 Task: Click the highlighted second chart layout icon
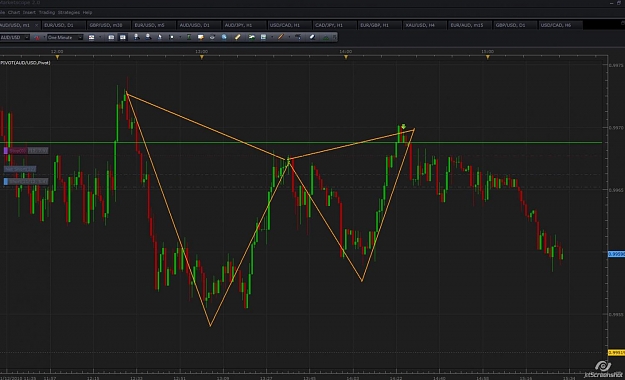[123, 37]
